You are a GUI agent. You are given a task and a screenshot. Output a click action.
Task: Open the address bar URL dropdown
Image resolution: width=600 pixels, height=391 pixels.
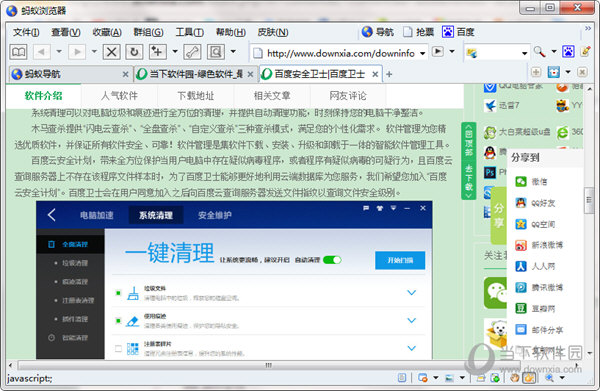pos(422,53)
